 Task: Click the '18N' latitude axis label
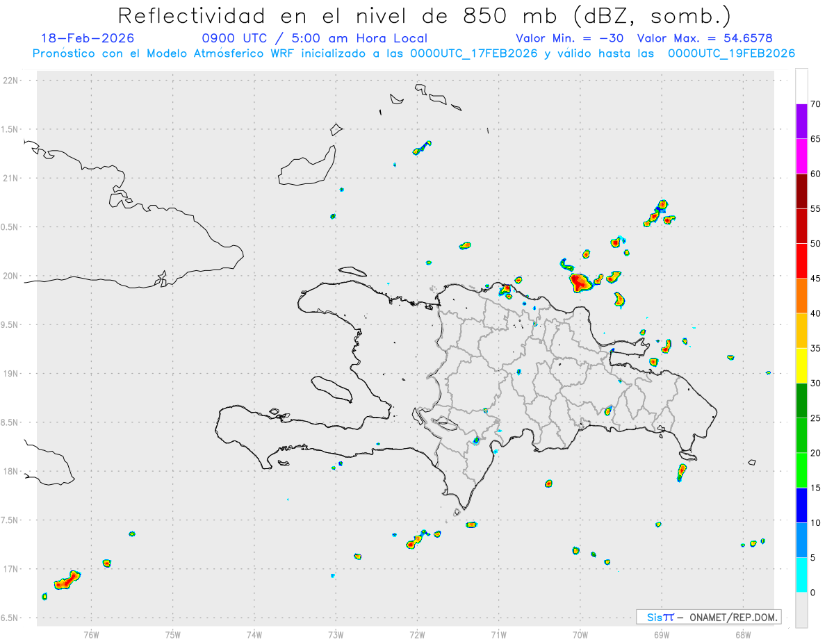[12, 471]
